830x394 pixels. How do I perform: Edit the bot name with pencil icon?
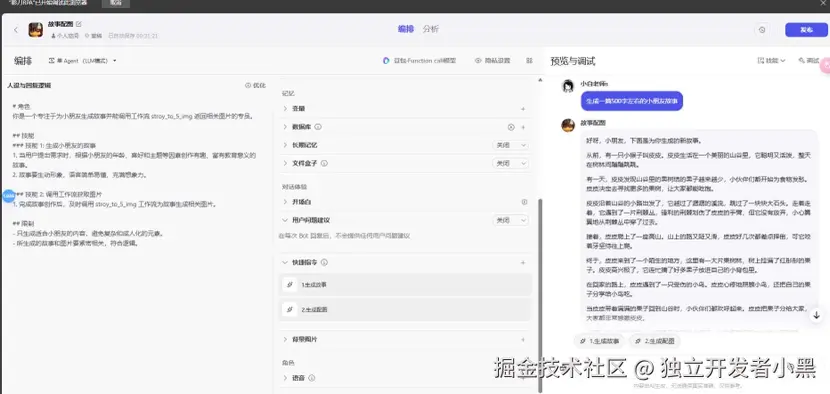79,24
